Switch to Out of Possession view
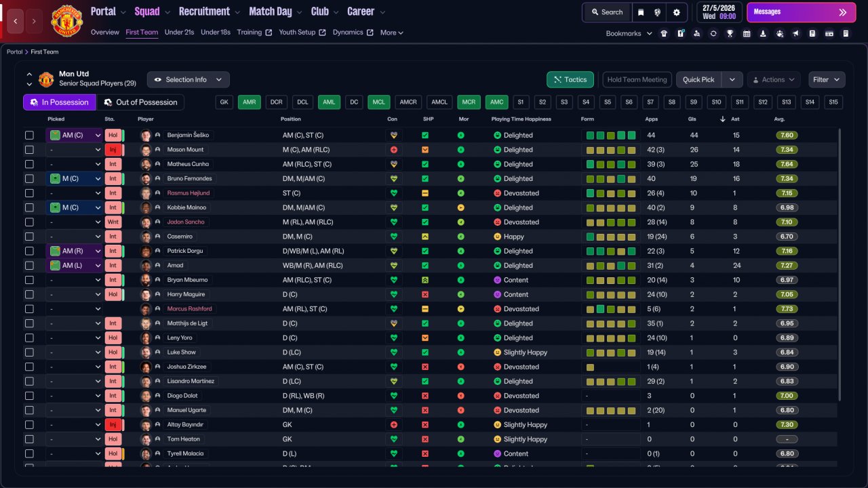This screenshot has width=868, height=488. pyautogui.click(x=140, y=102)
